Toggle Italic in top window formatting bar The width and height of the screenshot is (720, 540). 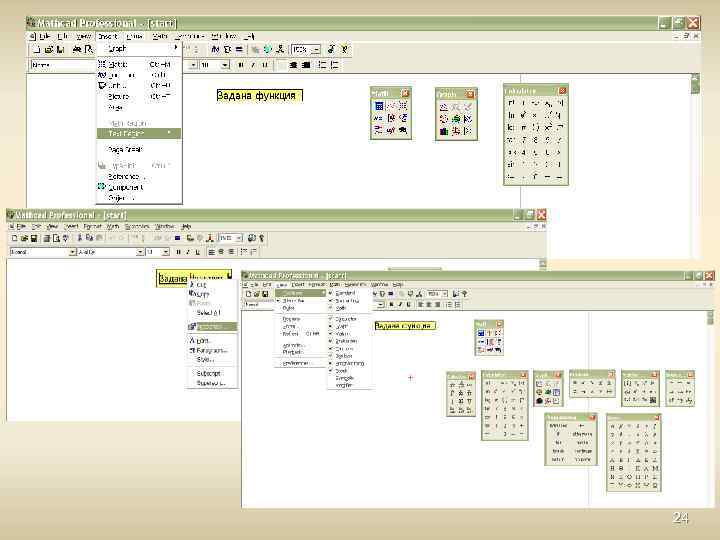pyautogui.click(x=252, y=65)
